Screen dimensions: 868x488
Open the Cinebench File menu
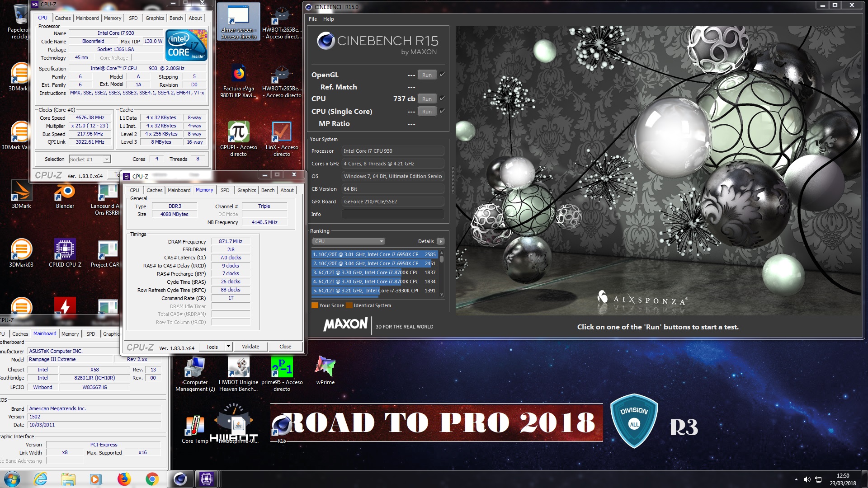[x=313, y=19]
